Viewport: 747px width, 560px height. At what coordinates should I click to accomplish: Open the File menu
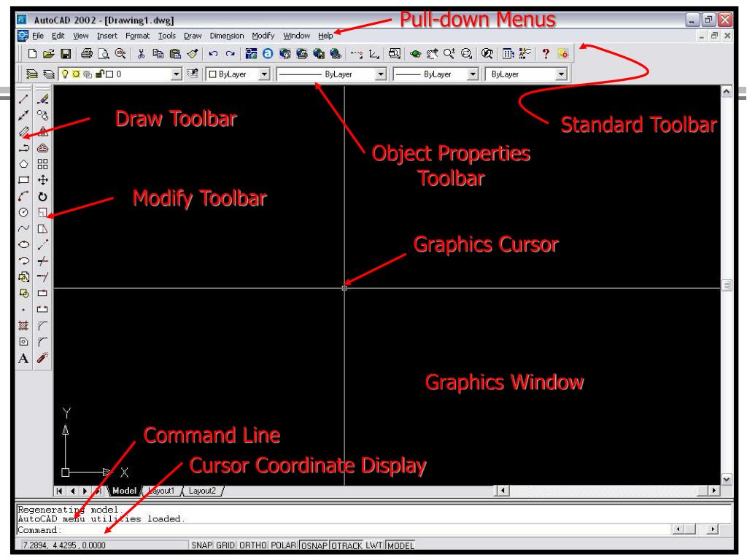[38, 36]
